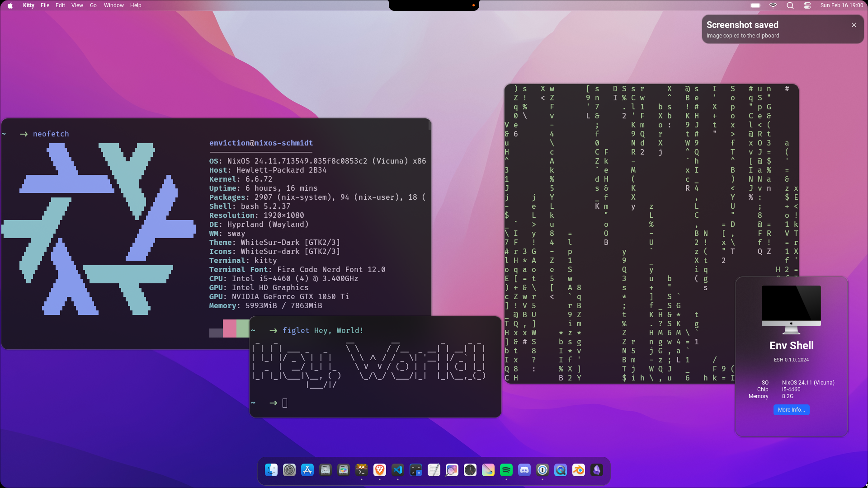Open the Window menu

tap(113, 5)
